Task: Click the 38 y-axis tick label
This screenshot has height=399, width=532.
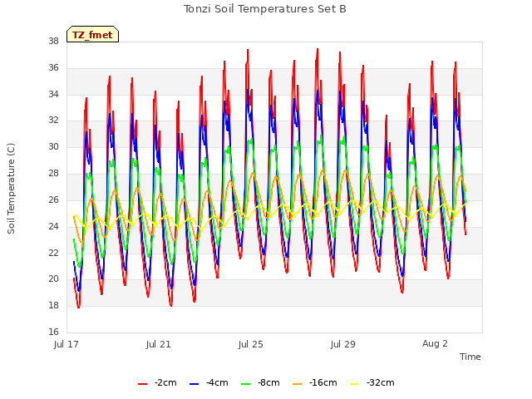Action: pyautogui.click(x=53, y=41)
